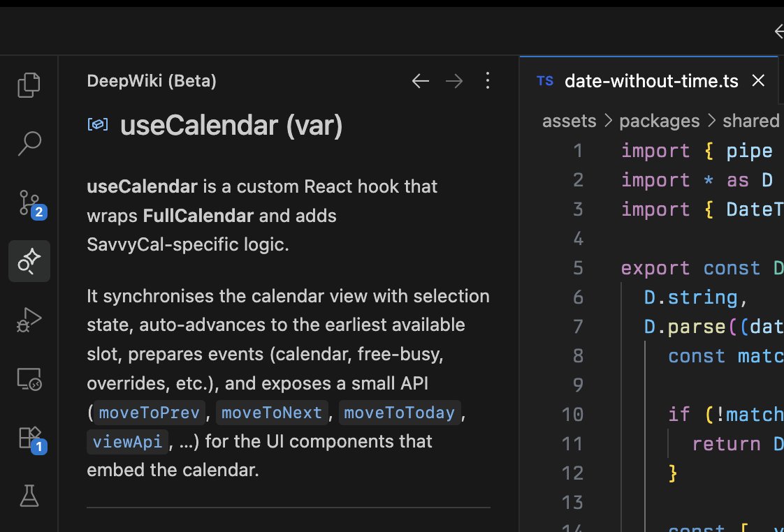Image resolution: width=784 pixels, height=532 pixels.
Task: Open the Run and Debug view
Action: (29, 320)
